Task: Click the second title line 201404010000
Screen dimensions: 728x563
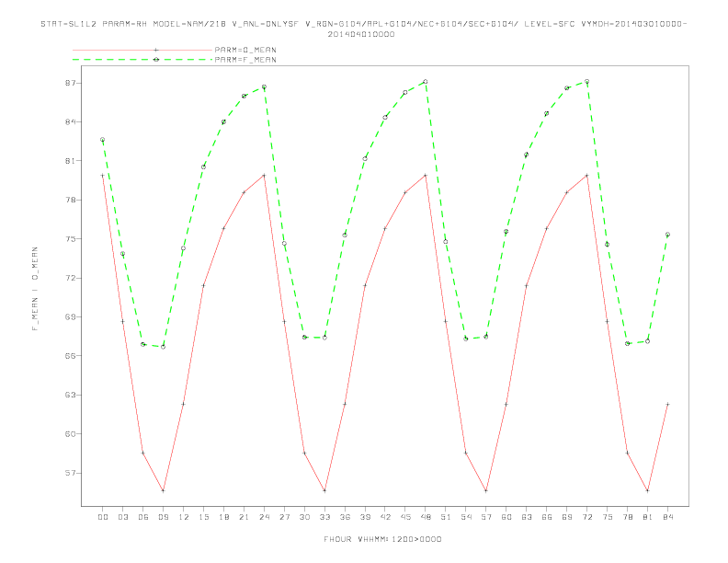Action: point(361,34)
